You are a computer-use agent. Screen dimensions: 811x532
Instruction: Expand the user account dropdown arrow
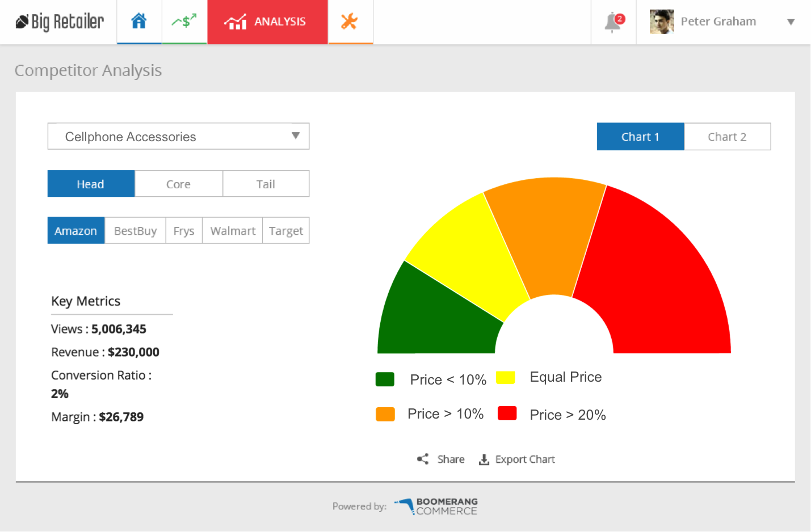(x=791, y=22)
